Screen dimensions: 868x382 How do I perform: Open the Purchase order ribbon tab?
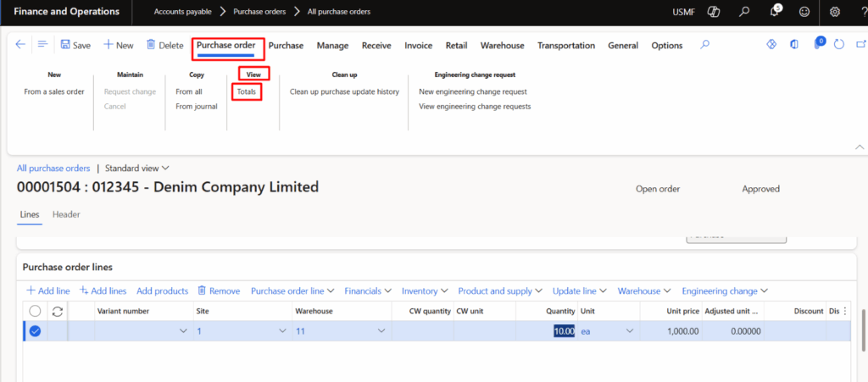[225, 46]
